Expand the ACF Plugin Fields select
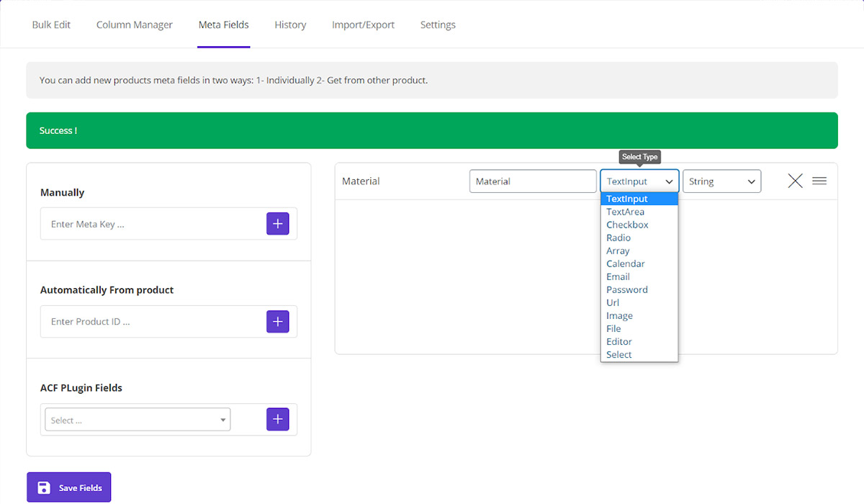This screenshot has height=504, width=864. tap(138, 420)
